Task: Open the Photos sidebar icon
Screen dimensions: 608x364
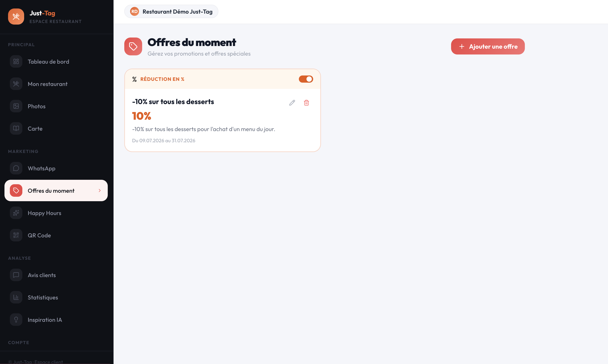Action: pyautogui.click(x=16, y=106)
